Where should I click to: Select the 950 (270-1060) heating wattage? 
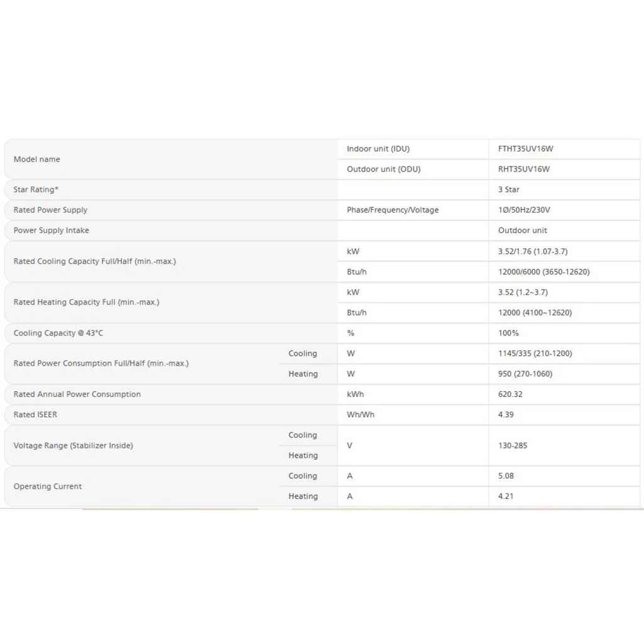[525, 374]
